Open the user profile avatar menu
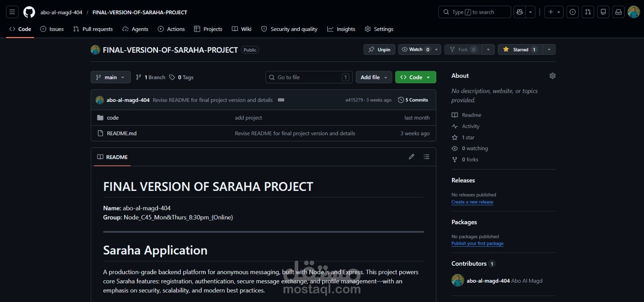This screenshot has height=302, width=644. pos(634,12)
